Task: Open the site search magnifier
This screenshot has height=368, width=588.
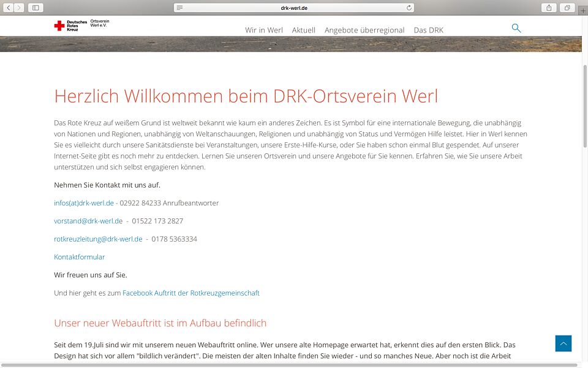Action: (x=516, y=28)
